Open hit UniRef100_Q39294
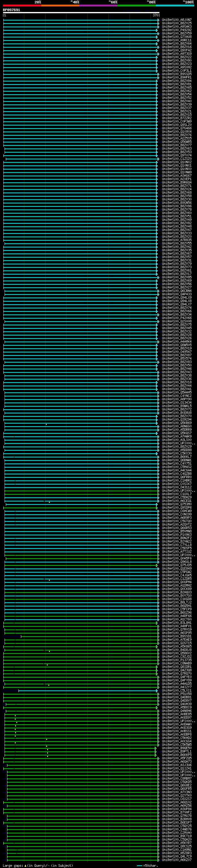This screenshot has height=868, width=197. pyautogui.click(x=176, y=419)
